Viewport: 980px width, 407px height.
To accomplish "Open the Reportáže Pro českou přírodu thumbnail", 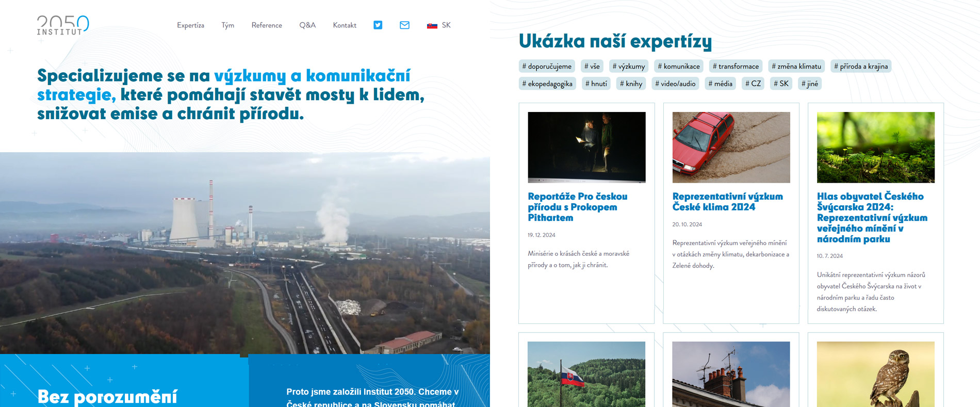I will point(586,148).
